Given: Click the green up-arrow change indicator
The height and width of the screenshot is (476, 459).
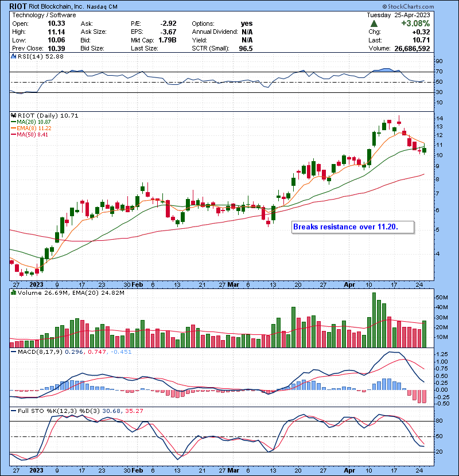Looking at the screenshot, I should 374,24.
